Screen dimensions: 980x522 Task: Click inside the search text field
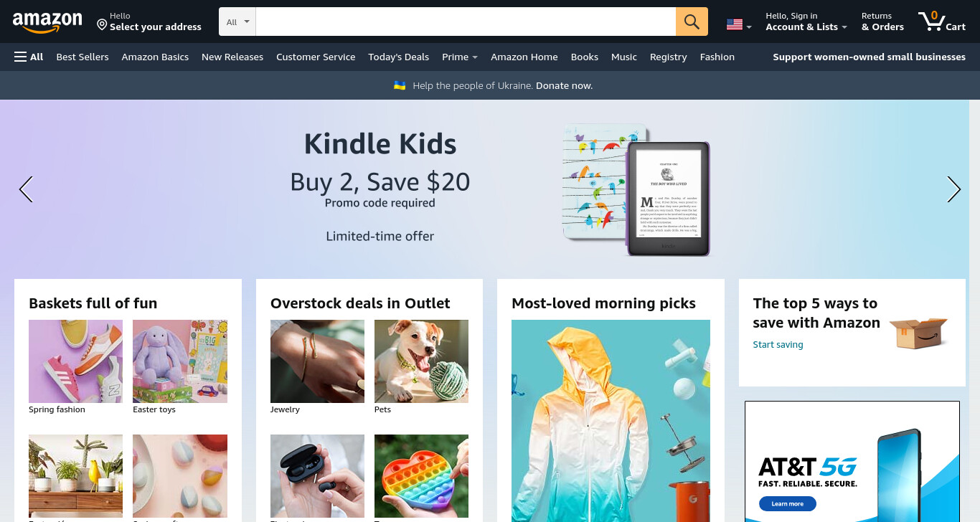click(466, 22)
